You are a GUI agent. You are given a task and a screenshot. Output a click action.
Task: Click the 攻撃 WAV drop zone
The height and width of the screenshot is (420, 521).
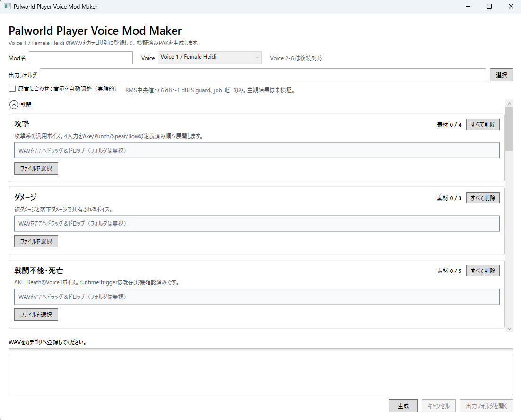pyautogui.click(x=257, y=150)
